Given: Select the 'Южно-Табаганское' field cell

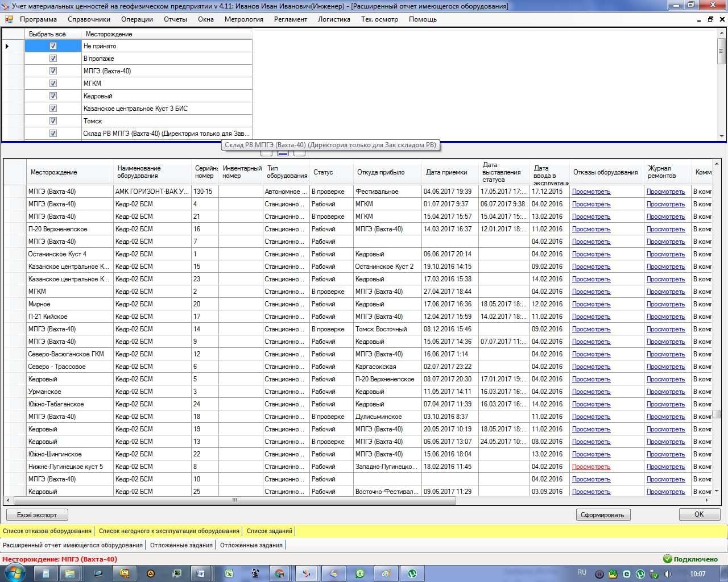Looking at the screenshot, I should pos(69,404).
